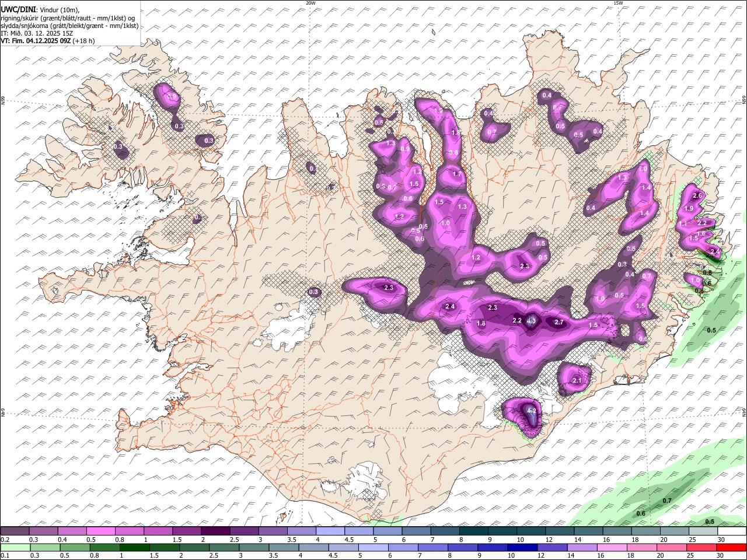
Task: Select the 2.7 snowfall value label
Action: (x=558, y=323)
